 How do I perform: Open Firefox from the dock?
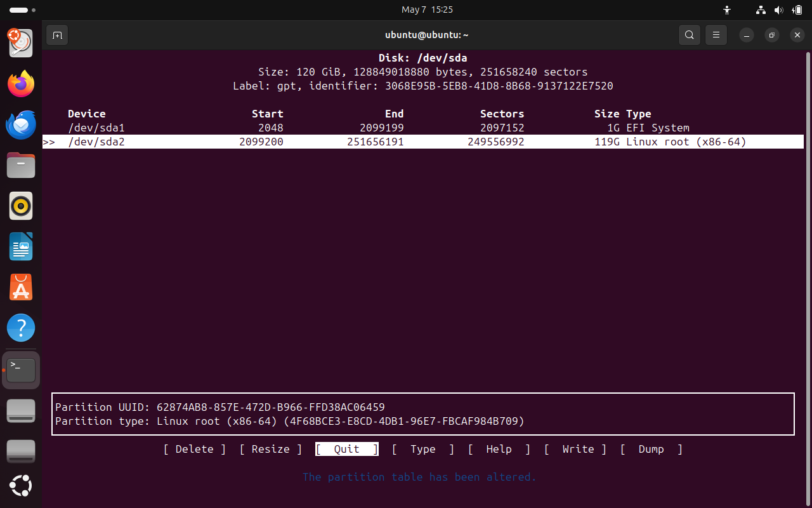tap(21, 84)
